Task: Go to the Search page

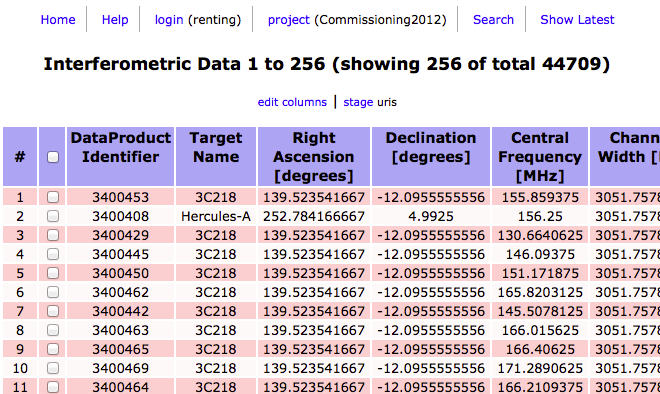Action: tap(493, 20)
